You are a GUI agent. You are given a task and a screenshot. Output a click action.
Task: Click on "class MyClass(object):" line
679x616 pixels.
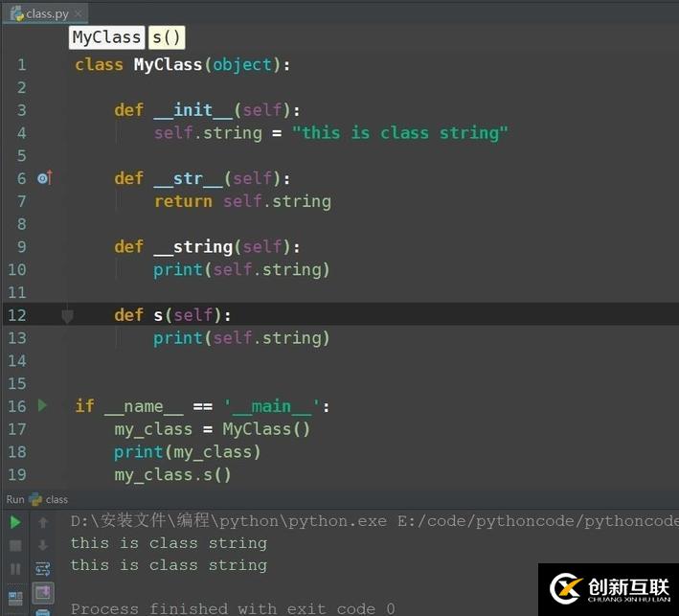click(182, 65)
